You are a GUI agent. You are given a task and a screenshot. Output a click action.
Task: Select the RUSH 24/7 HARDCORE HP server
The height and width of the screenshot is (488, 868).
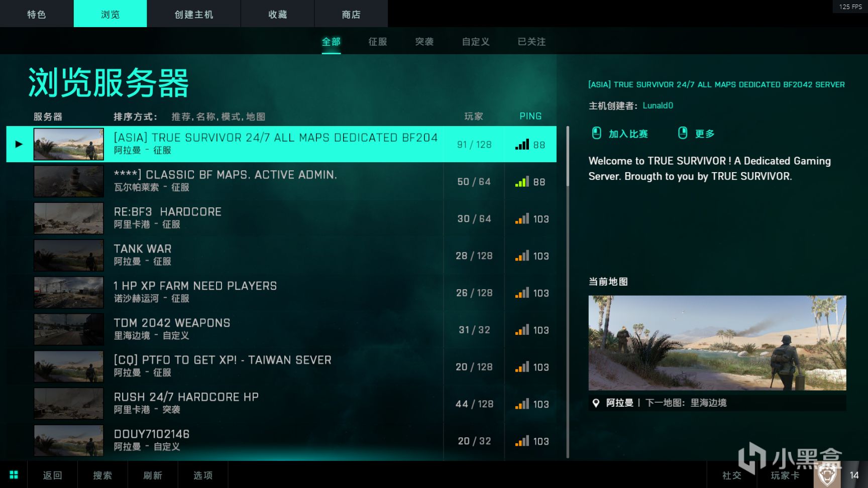click(281, 404)
